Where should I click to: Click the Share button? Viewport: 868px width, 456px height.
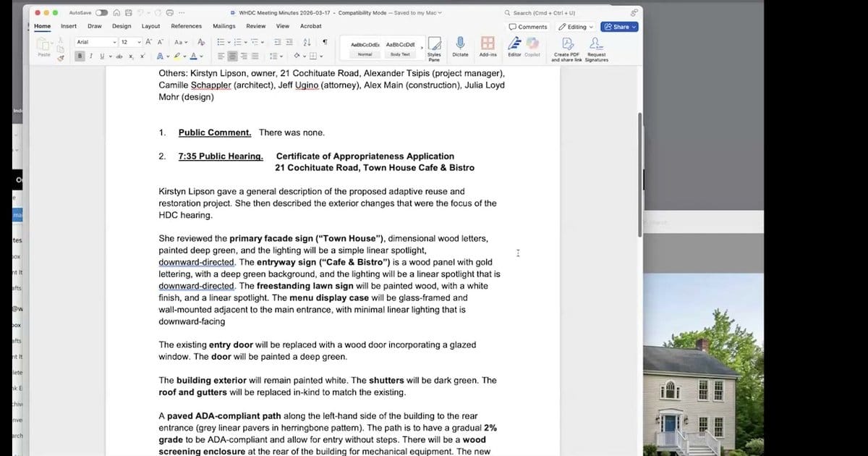click(621, 27)
